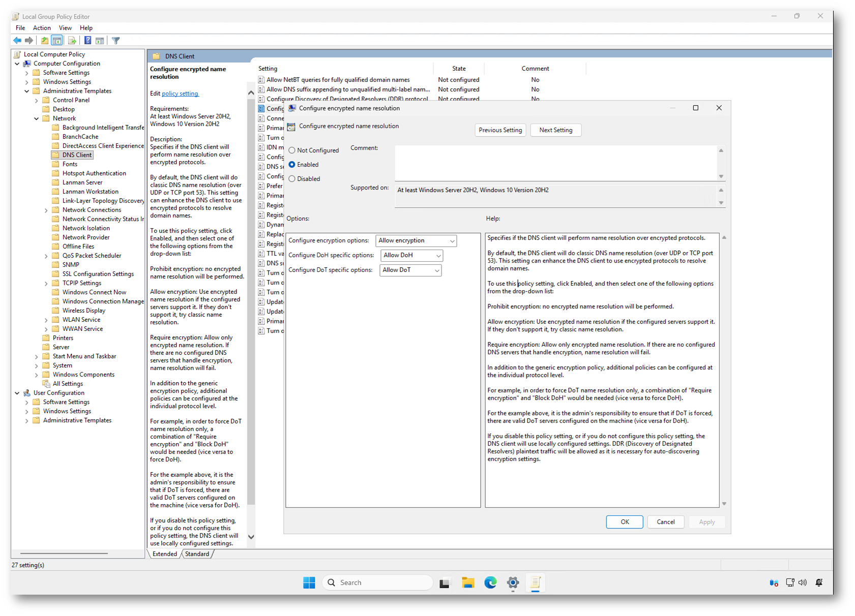Click the description pane scroll down arrow
855x616 pixels.
[x=251, y=537]
